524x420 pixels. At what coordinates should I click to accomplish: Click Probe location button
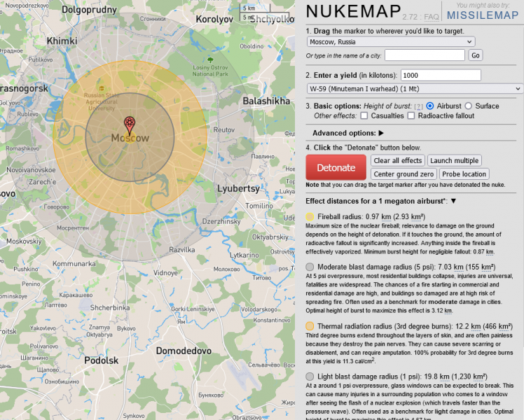[464, 174]
